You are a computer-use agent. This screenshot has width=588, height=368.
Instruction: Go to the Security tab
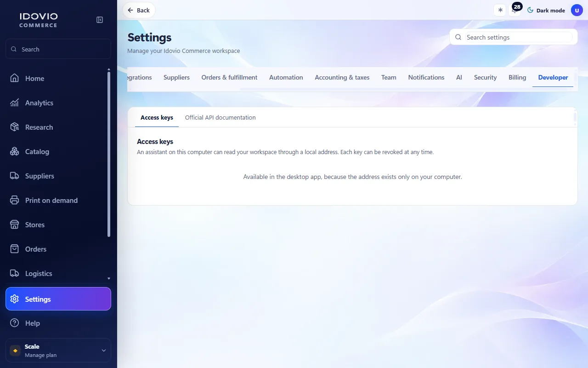pos(486,77)
